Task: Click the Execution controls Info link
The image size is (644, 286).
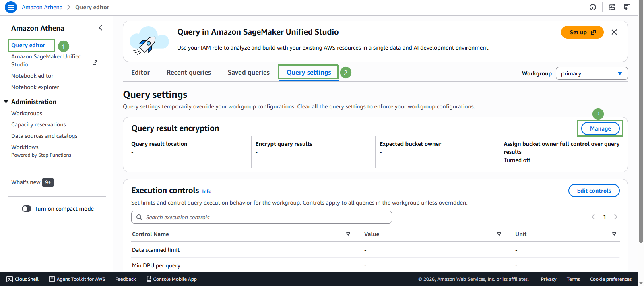Action: point(207,191)
